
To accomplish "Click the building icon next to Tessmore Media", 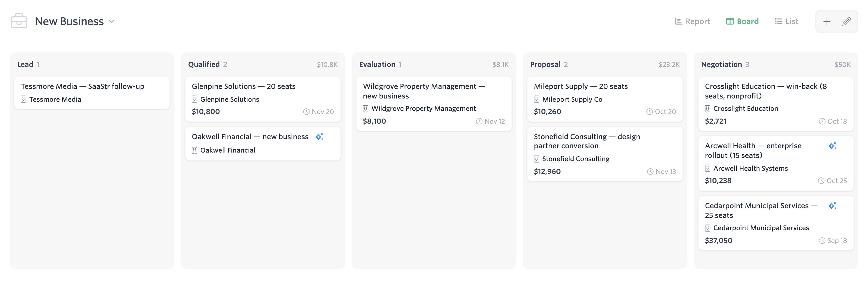I will [23, 99].
